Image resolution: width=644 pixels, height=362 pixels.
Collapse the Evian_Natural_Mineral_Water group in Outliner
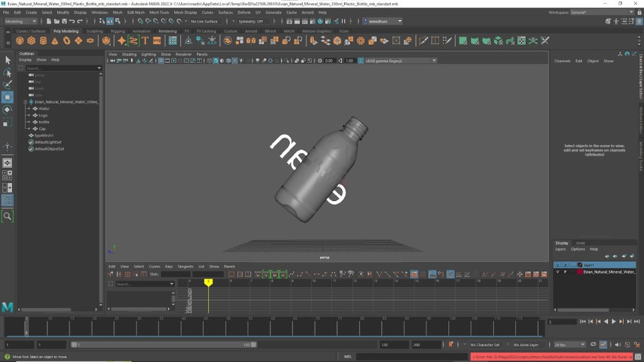[26, 102]
